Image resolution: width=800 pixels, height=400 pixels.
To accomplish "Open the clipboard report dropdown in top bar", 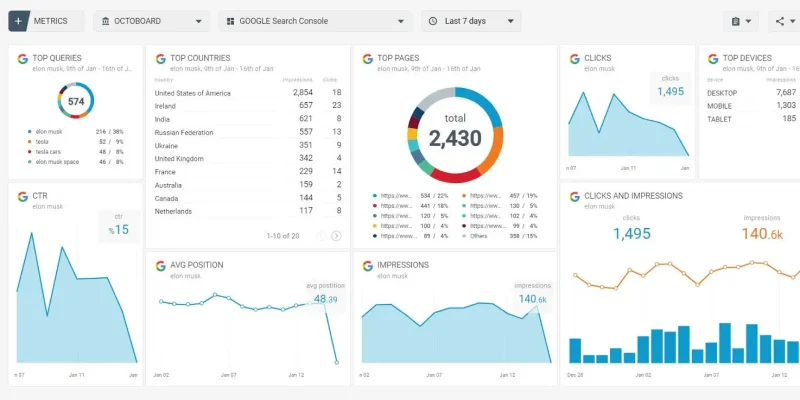I will (x=741, y=21).
